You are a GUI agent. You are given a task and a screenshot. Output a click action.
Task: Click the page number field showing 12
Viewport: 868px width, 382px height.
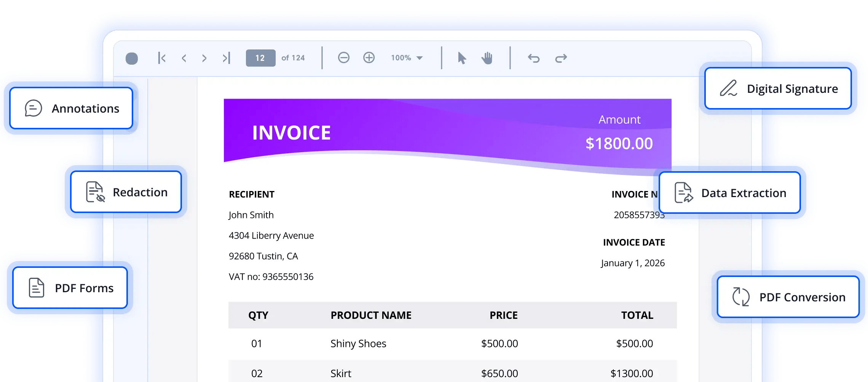click(x=260, y=58)
